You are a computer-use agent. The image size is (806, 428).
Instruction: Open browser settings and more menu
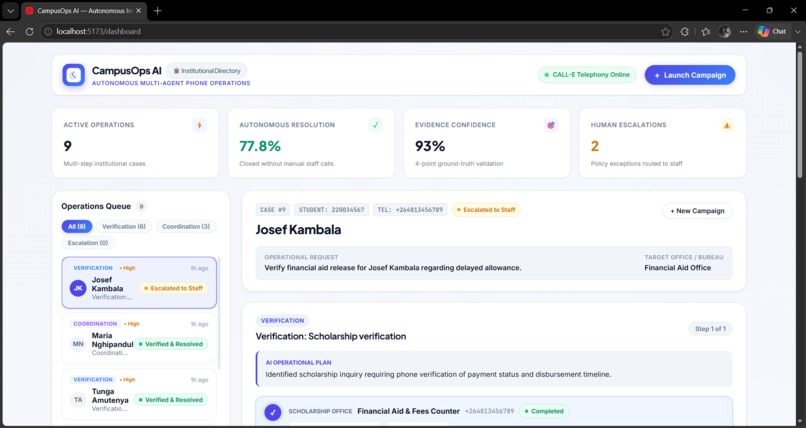744,31
